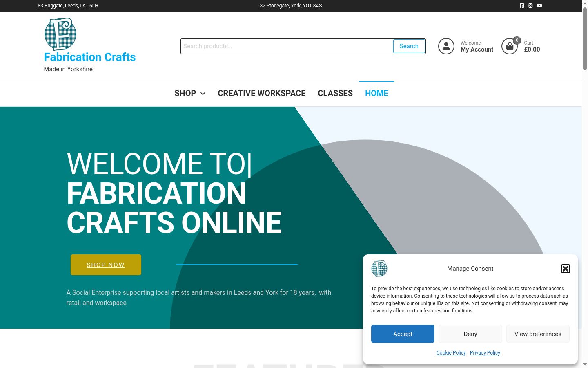Click the Fabrication Crafts site title

coord(90,57)
